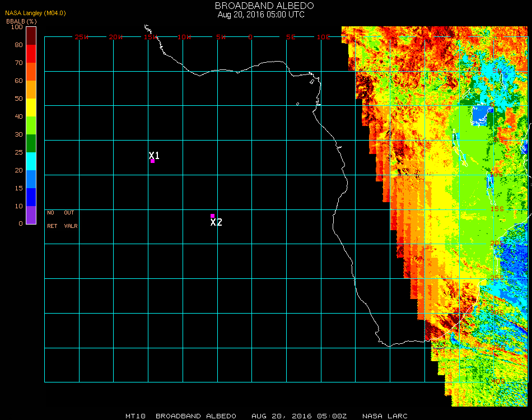This screenshot has width=532, height=420.
Task: Click the 'NASA LARC' text in the footer
Action: pyautogui.click(x=385, y=416)
